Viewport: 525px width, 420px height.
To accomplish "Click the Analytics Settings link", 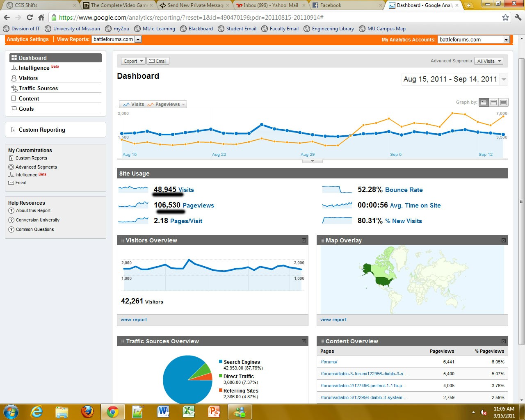I will pyautogui.click(x=28, y=39).
